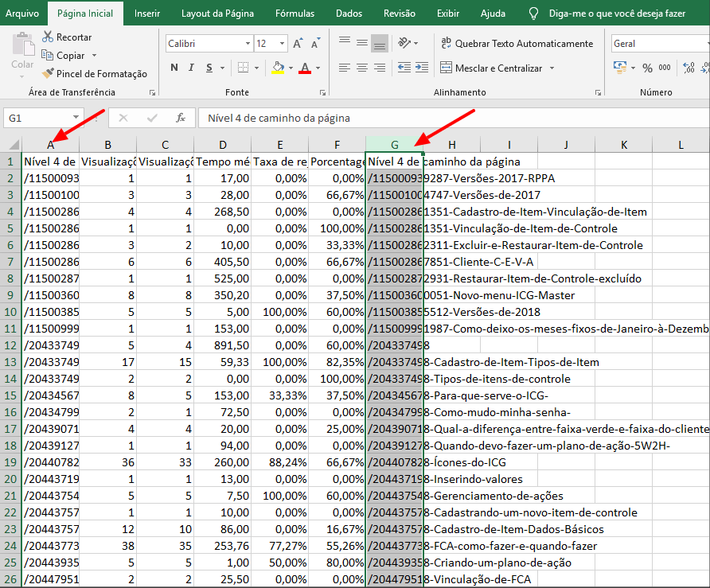Image resolution: width=710 pixels, height=588 pixels.
Task: Align text left
Action: pos(345,68)
